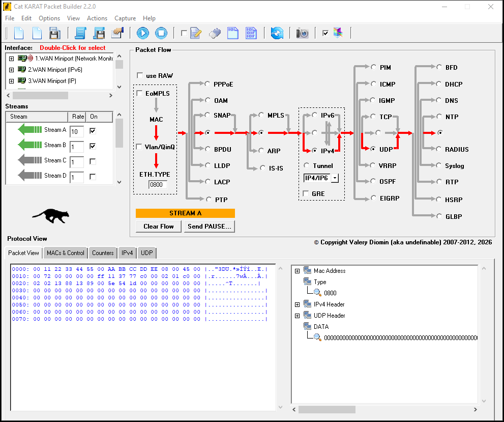Expand 2.WAN Miniport (IPv6) interface node
The image size is (504, 422).
(x=11, y=70)
